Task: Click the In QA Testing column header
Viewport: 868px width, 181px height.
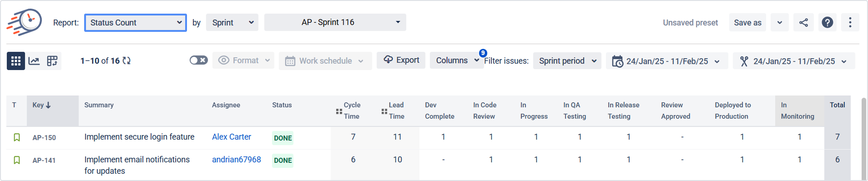Action: point(575,111)
